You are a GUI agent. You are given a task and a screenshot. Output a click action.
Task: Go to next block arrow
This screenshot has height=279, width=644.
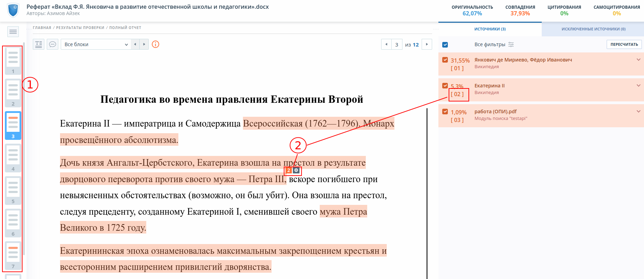[144, 44]
